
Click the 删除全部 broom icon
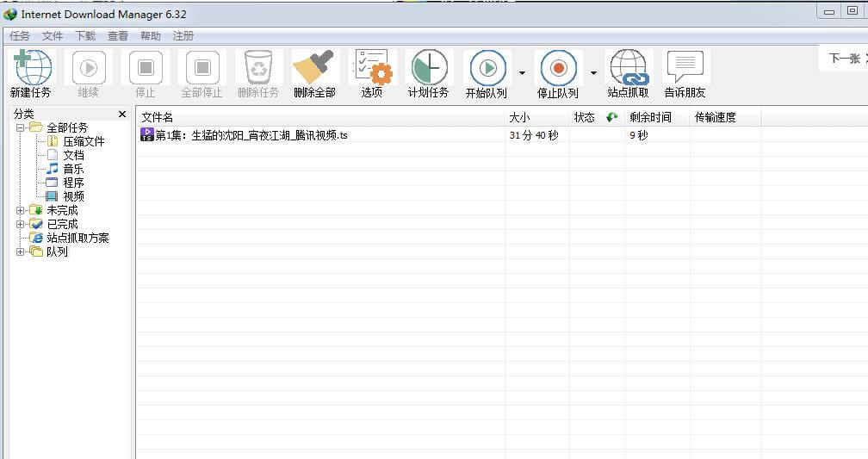coord(315,68)
